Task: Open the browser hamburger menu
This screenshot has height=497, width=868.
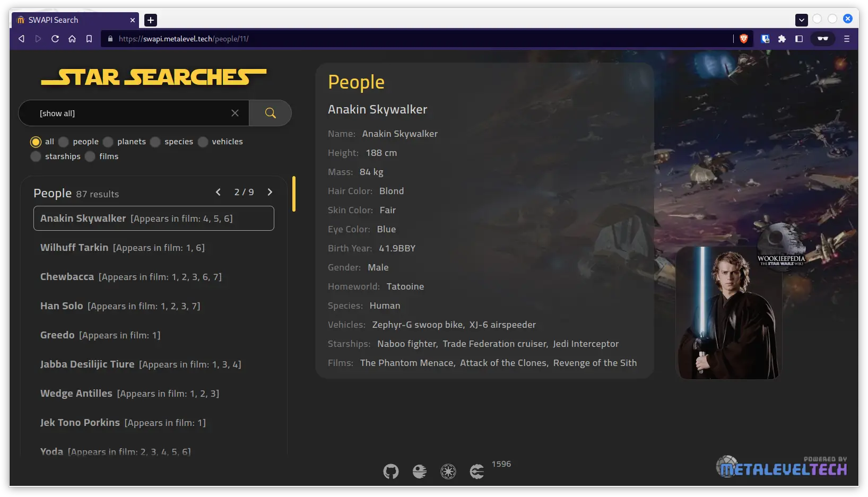Action: (847, 39)
